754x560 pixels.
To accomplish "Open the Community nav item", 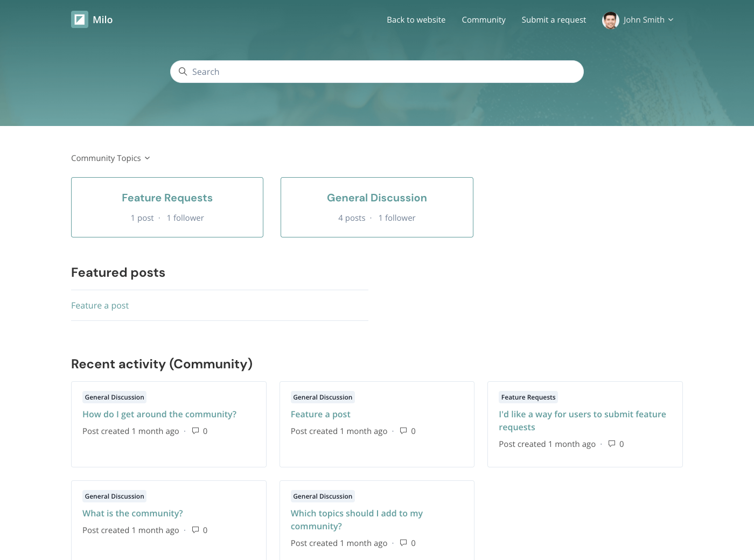I will tap(483, 20).
